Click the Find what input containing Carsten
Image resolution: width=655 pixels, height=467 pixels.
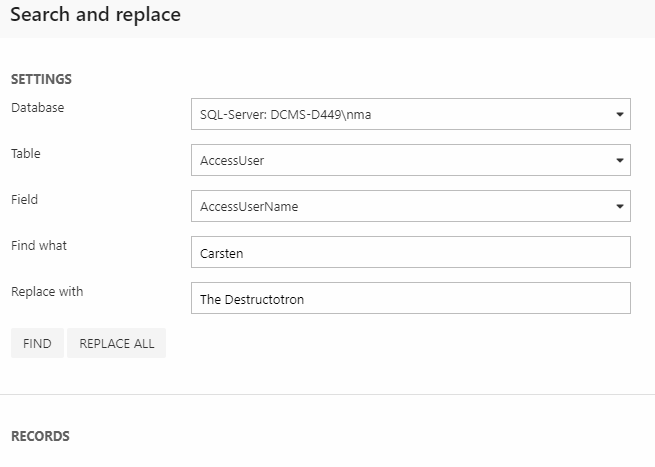pos(410,252)
